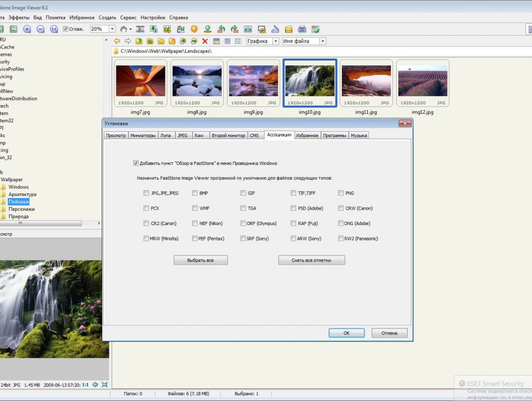Open the Графика file filter dropdown
Image resolution: width=532 pixels, height=401 pixels.
276,41
